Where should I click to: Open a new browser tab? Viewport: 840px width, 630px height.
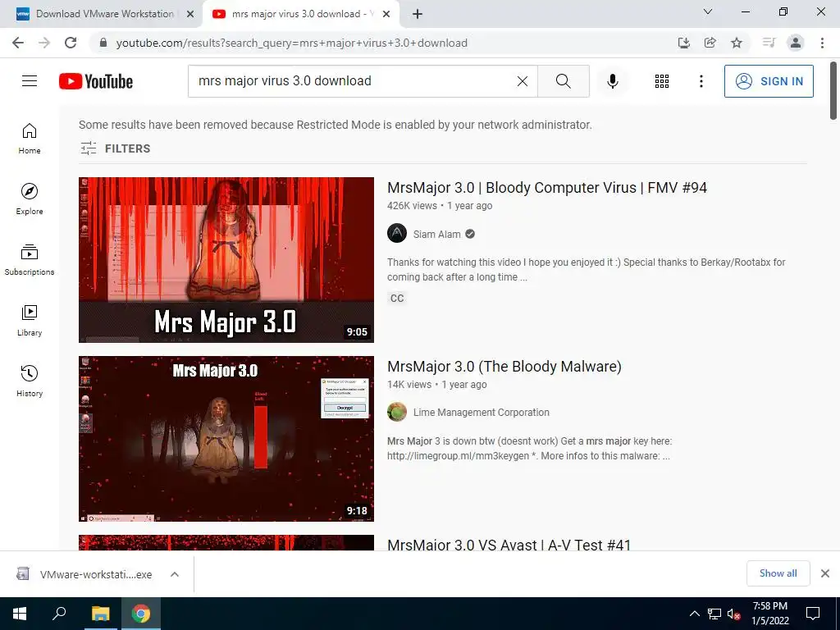pos(418,15)
